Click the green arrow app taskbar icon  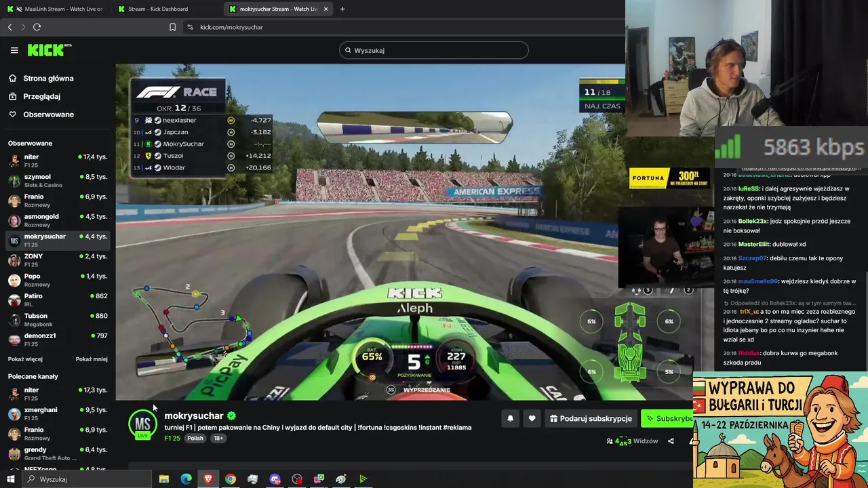363,479
